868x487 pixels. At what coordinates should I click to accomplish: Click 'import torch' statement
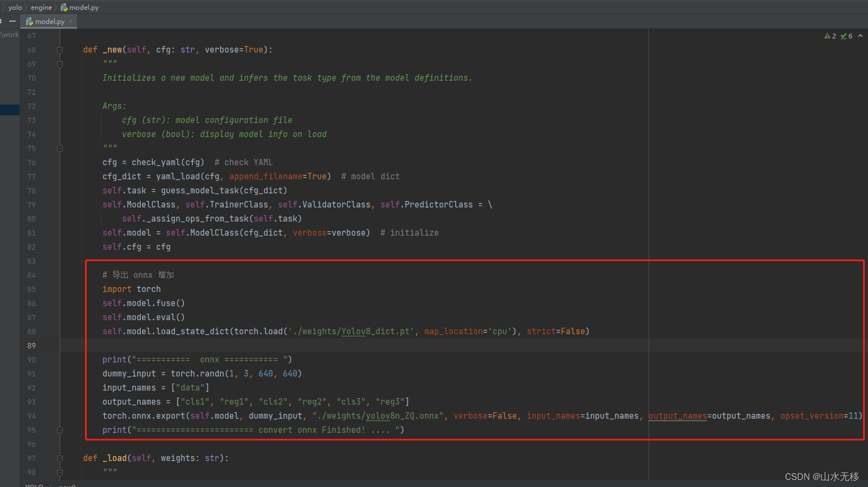132,289
